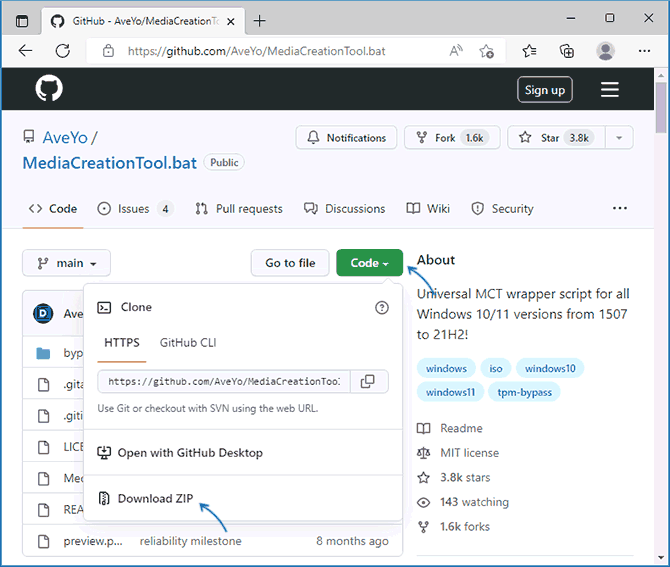Click the browser address bar URL
This screenshot has width=670, height=567.
point(256,51)
